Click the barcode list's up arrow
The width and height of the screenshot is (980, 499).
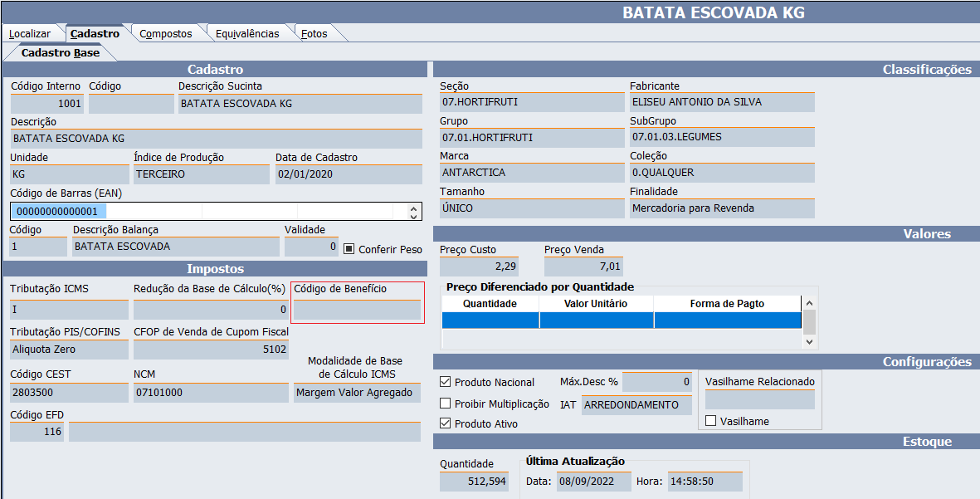414,208
